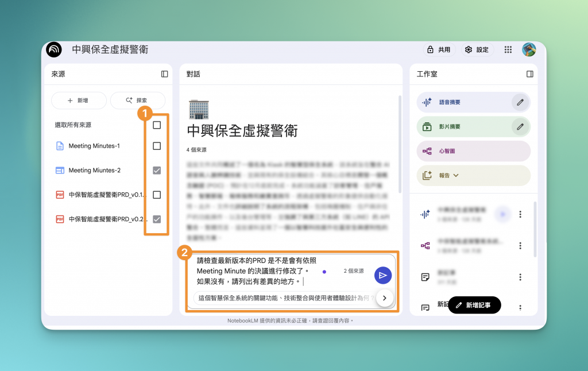The image size is (588, 371).
Task: Select the Meeting Miuntes-2 source name
Action: click(95, 171)
